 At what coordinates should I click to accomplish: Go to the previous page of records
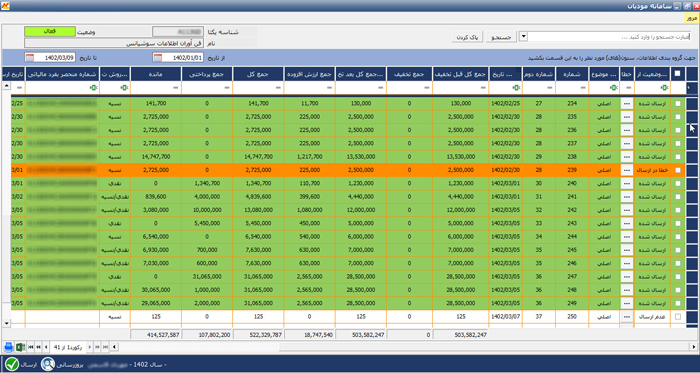38,347
